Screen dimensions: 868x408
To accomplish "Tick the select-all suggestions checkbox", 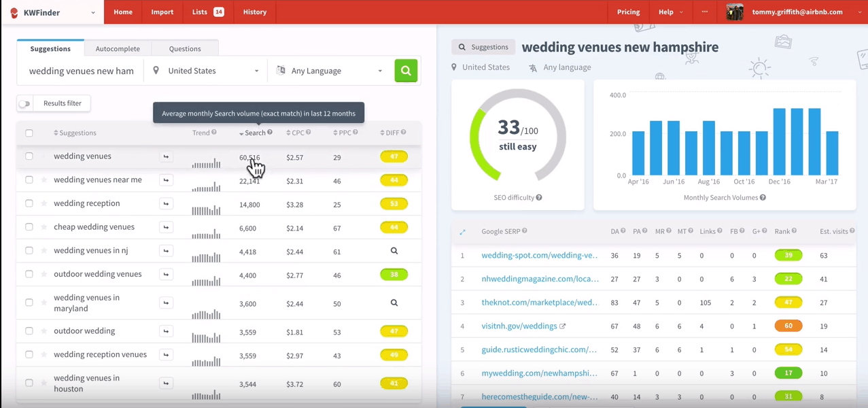I will point(29,133).
